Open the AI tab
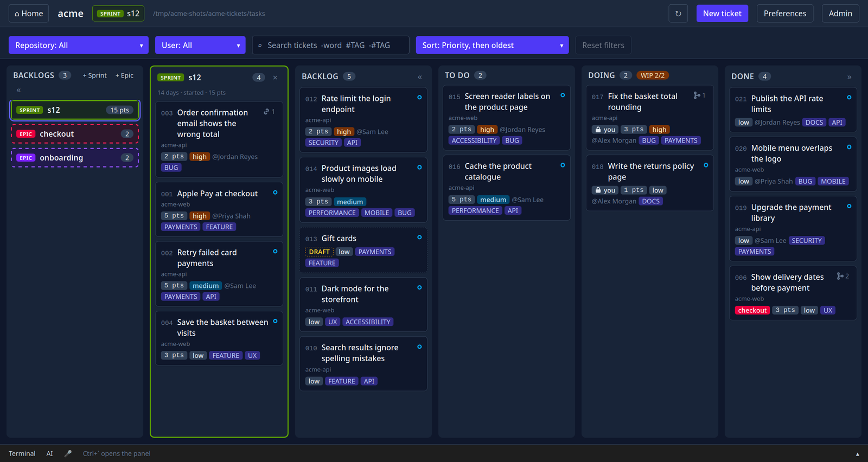The image size is (868, 462). point(49,453)
